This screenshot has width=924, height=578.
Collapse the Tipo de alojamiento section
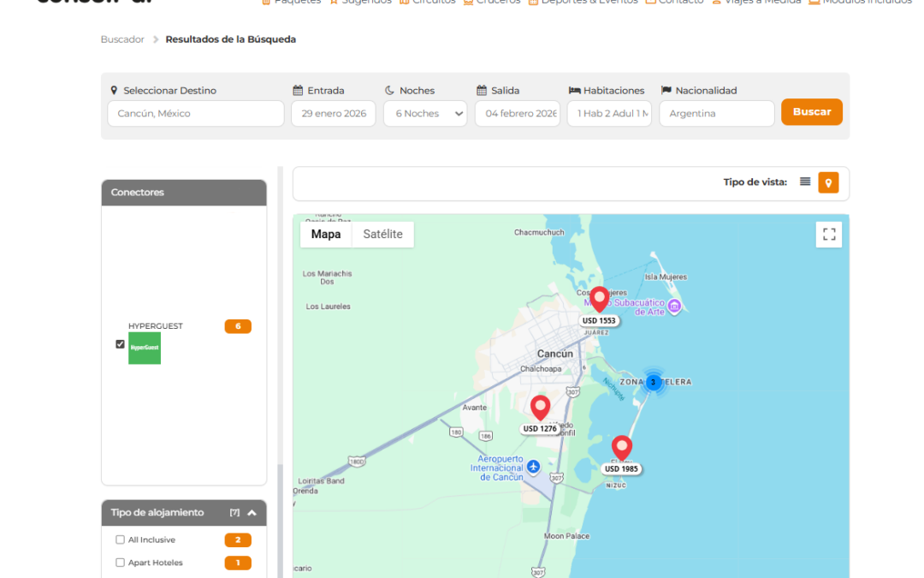(252, 513)
